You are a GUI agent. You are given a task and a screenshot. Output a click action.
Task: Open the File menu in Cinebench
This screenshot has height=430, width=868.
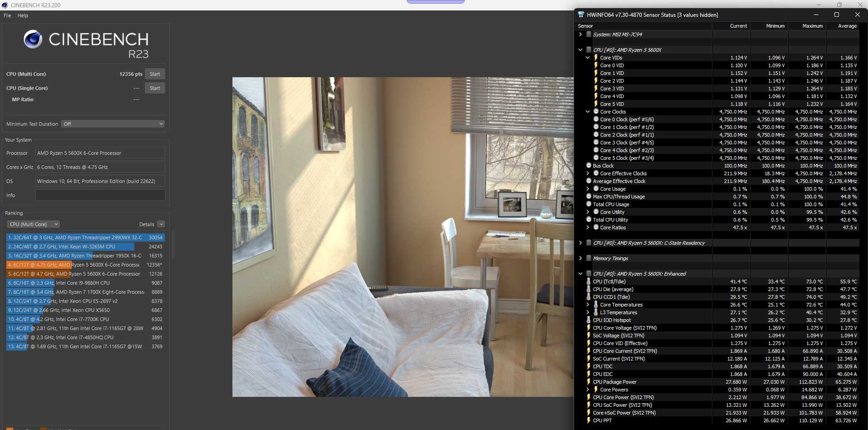coord(7,15)
